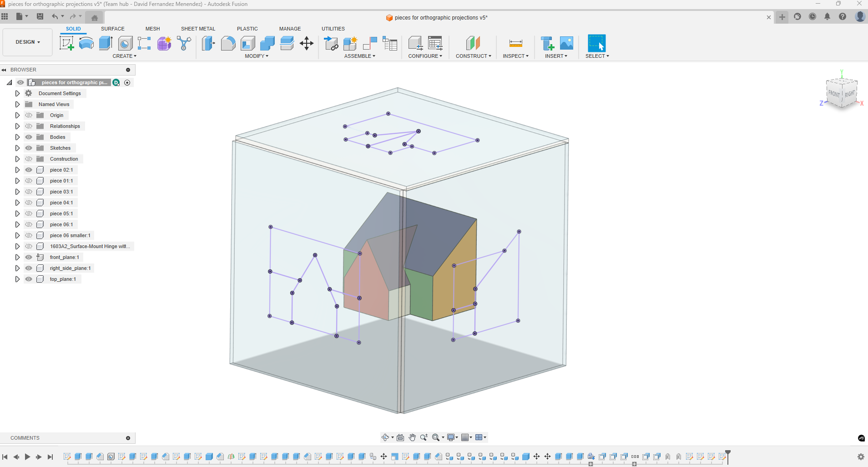Open the Create Form tool

pos(164,43)
